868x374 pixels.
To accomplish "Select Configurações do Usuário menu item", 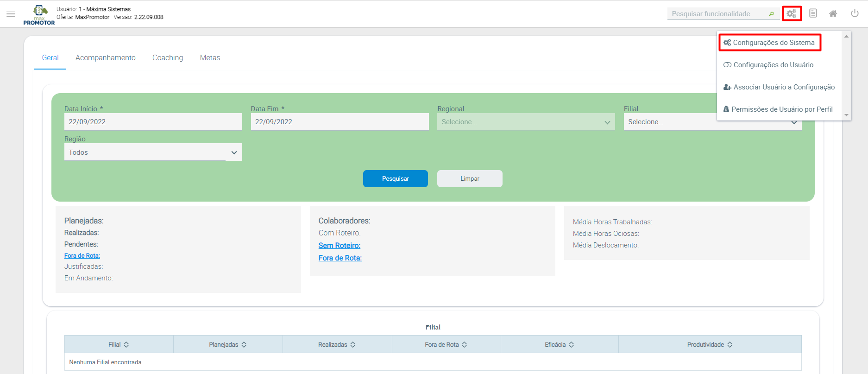I will (x=773, y=65).
